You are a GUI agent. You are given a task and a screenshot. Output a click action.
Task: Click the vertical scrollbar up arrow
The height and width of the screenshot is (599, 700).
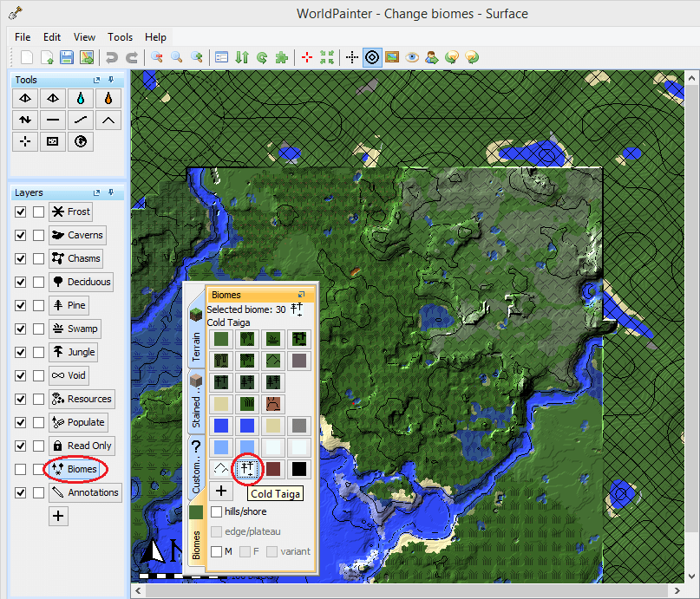(691, 79)
